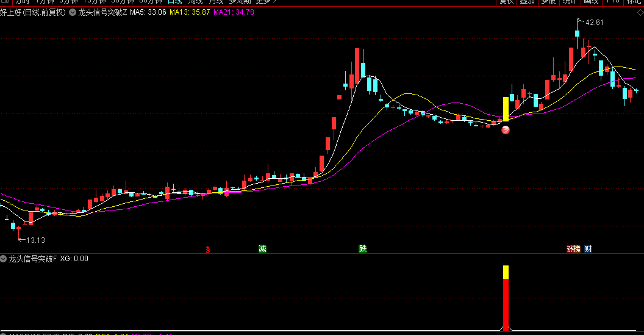Screen dimensions: 644x335
Task: Click the 龙头信号突破Z indicator name
Action: pyautogui.click(x=102, y=12)
